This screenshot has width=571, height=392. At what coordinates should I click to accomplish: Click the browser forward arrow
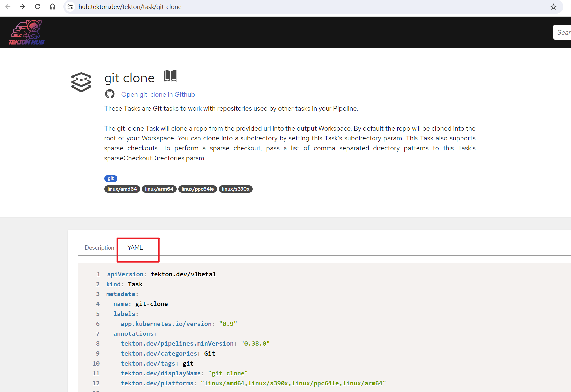coord(22,7)
